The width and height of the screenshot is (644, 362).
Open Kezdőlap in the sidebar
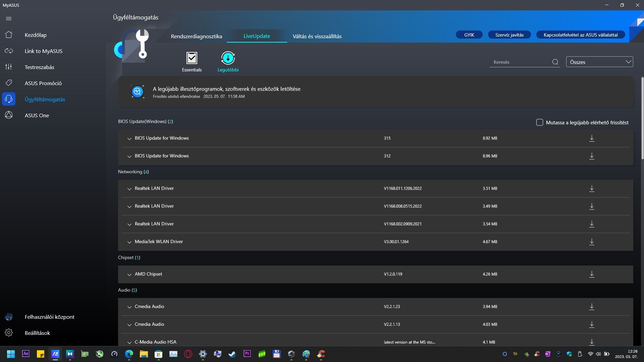coord(36,35)
